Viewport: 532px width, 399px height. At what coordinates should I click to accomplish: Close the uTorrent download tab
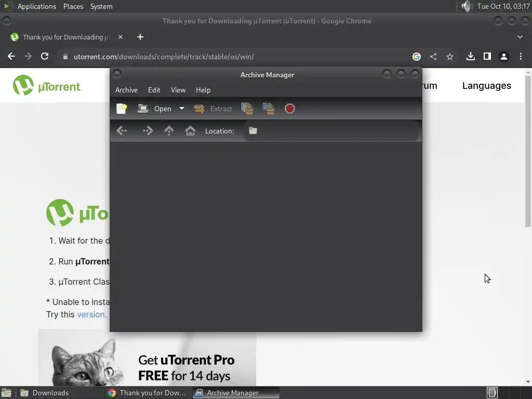[121, 37]
